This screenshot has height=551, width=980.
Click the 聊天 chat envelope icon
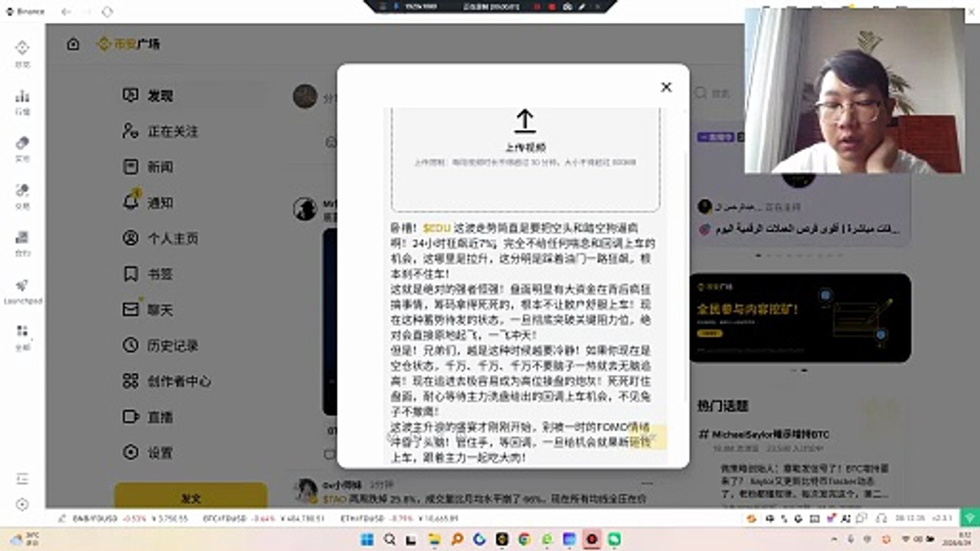tap(131, 309)
